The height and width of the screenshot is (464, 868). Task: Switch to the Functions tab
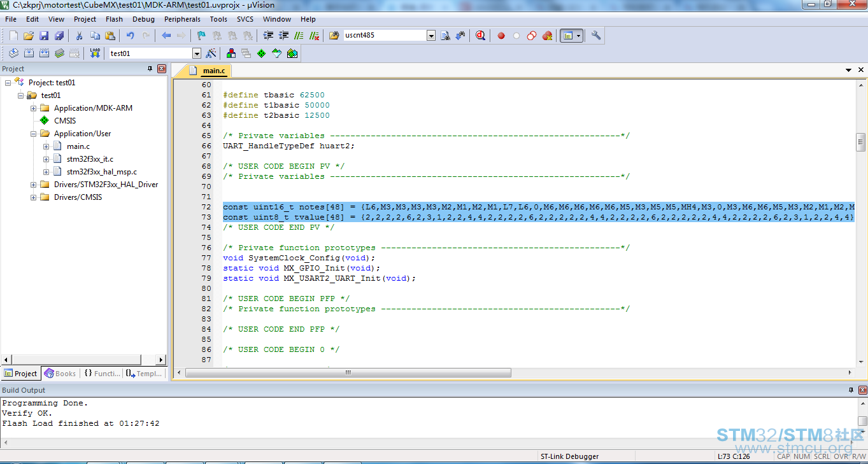click(102, 374)
